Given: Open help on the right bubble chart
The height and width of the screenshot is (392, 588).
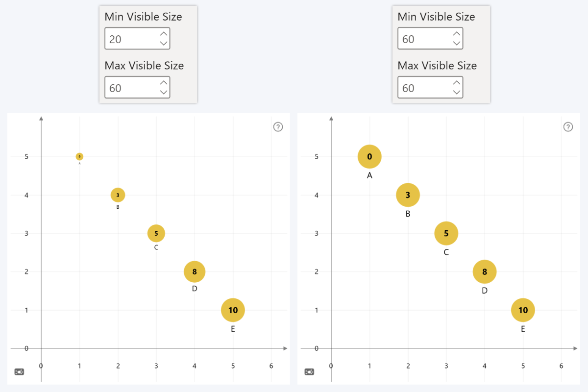Looking at the screenshot, I should click(x=568, y=126).
